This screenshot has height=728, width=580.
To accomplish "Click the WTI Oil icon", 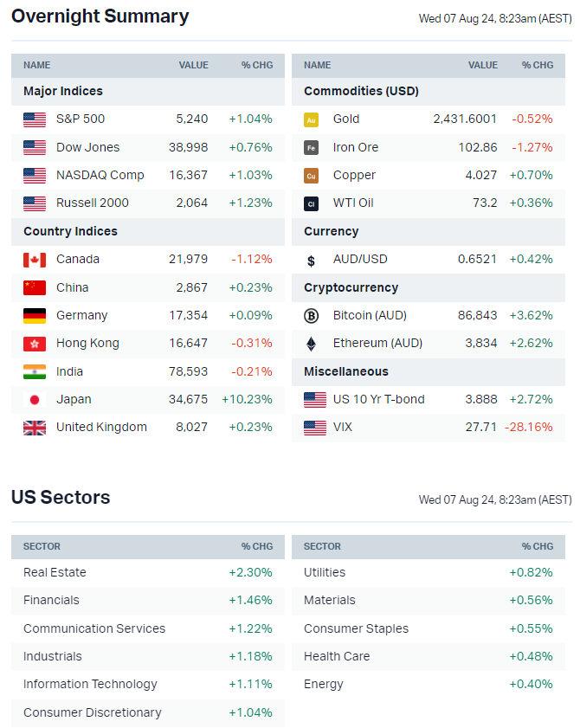I will 312,203.
